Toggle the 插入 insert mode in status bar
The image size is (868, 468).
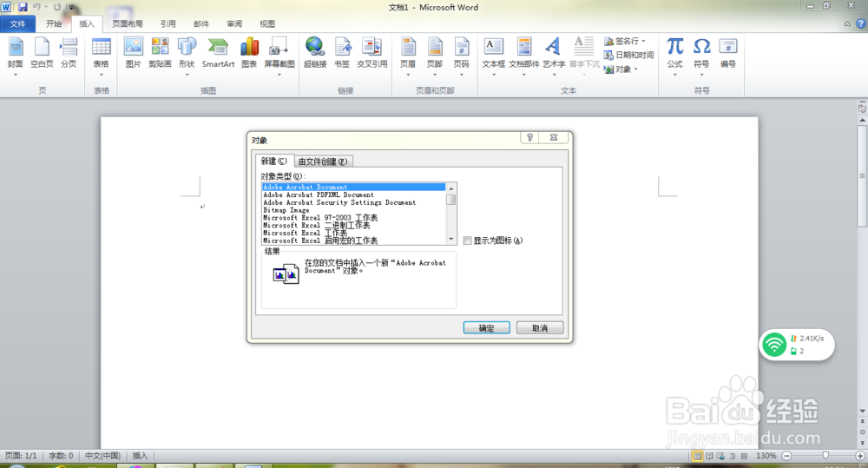pos(140,455)
